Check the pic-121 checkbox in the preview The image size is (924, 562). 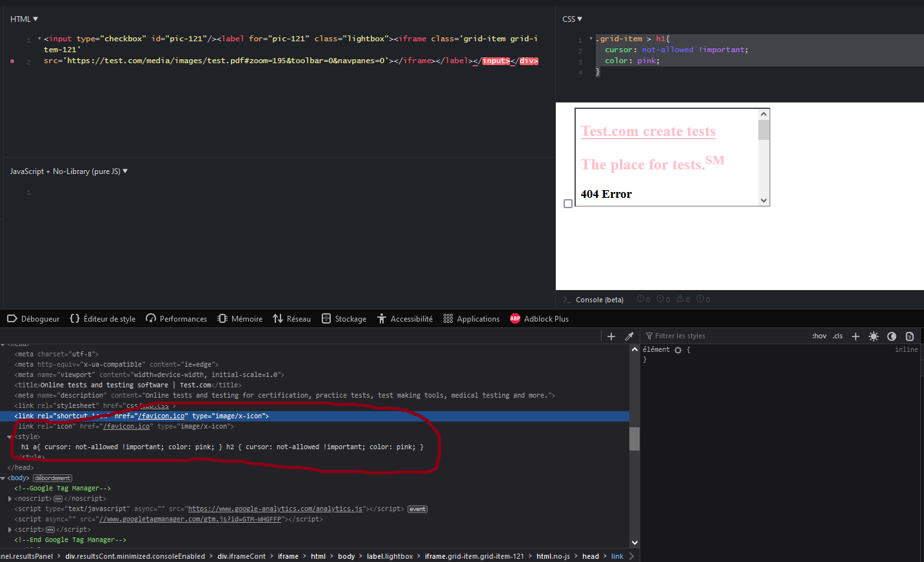568,204
